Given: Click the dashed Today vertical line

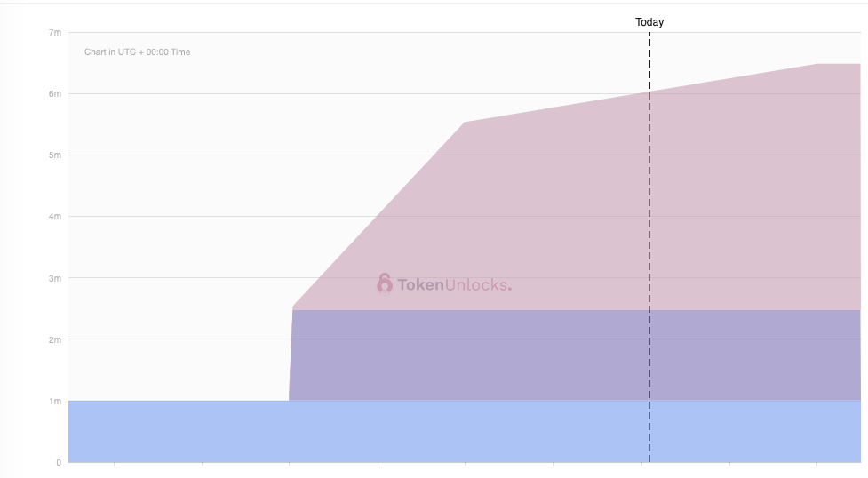Looking at the screenshot, I should (x=649, y=222).
